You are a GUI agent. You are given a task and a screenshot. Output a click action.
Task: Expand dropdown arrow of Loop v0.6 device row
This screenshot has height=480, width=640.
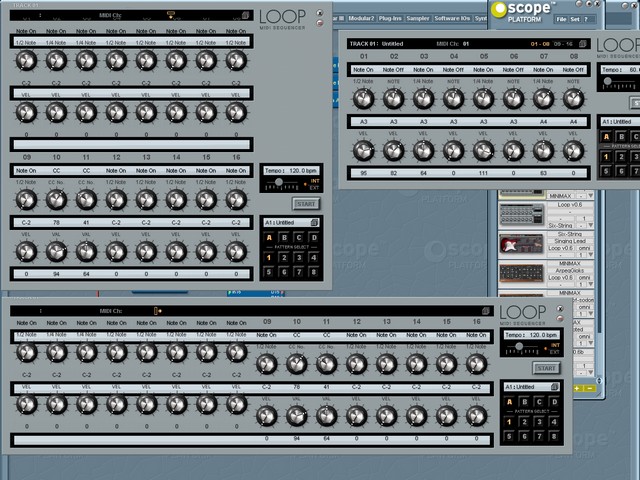(591, 225)
